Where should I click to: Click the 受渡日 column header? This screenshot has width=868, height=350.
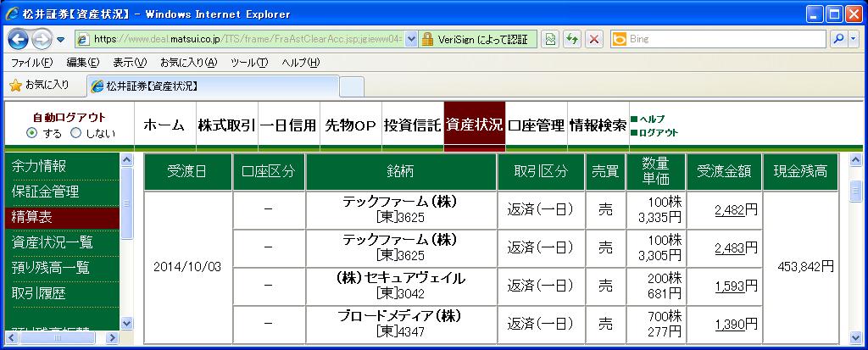click(x=187, y=172)
